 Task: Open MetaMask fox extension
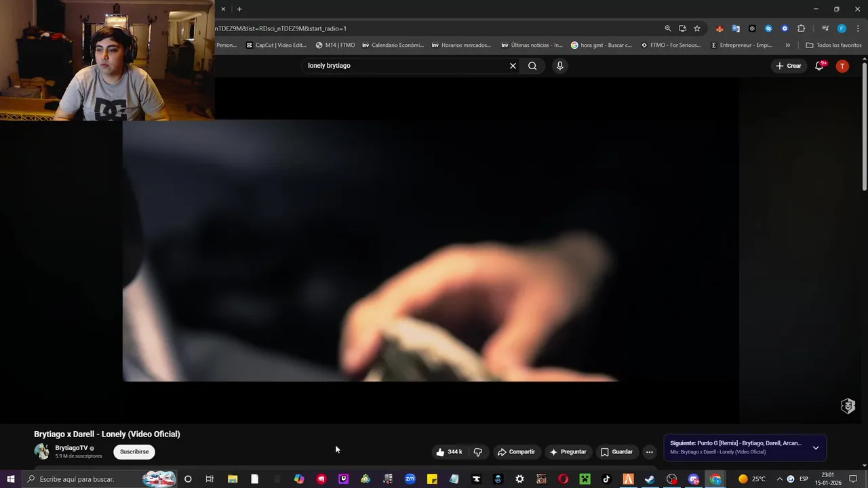point(719,28)
